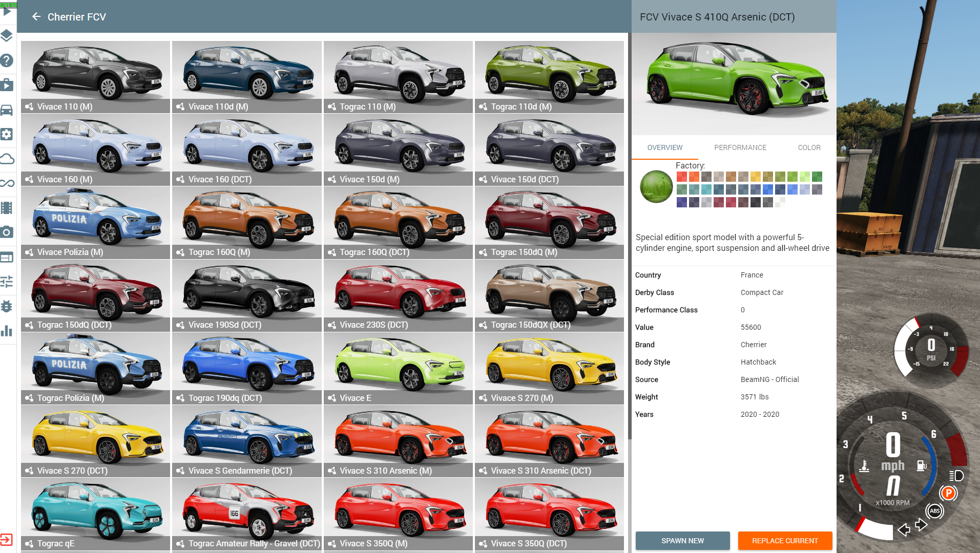Pick the off-white factory color swatch
This screenshot has height=553, width=980.
[x=780, y=202]
